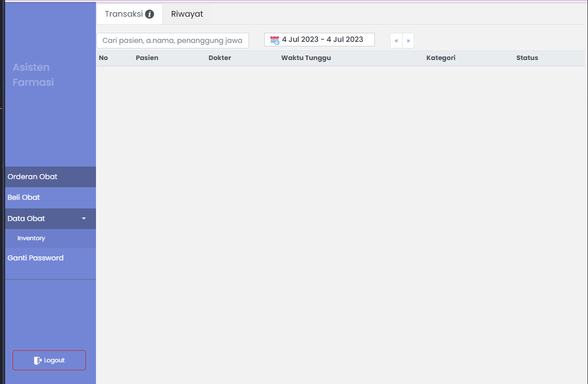The height and width of the screenshot is (384, 588).
Task: Open Inventory submenu item
Action: pos(31,238)
